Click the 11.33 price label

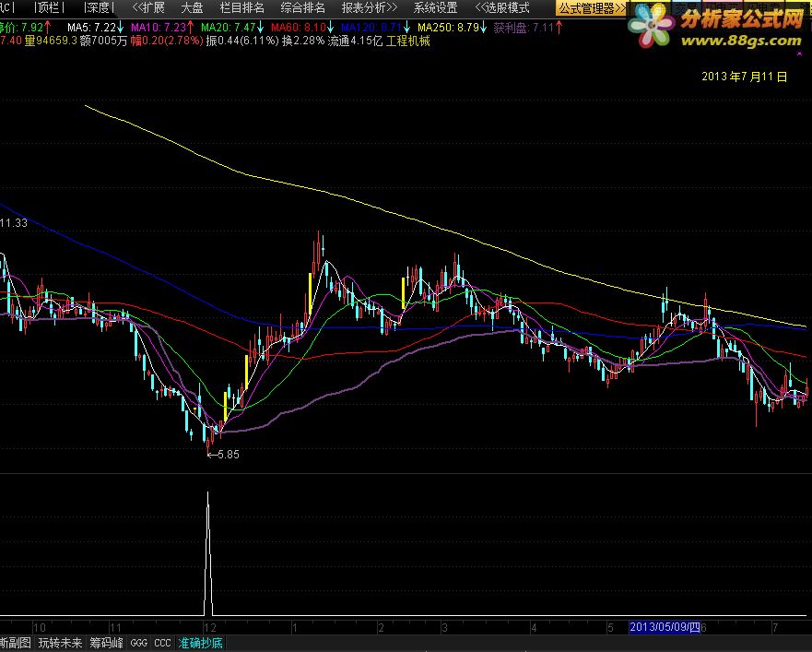(x=14, y=223)
